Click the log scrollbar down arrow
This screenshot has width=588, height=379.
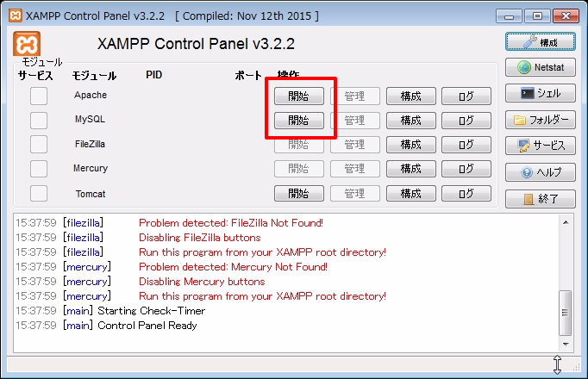[x=566, y=345]
